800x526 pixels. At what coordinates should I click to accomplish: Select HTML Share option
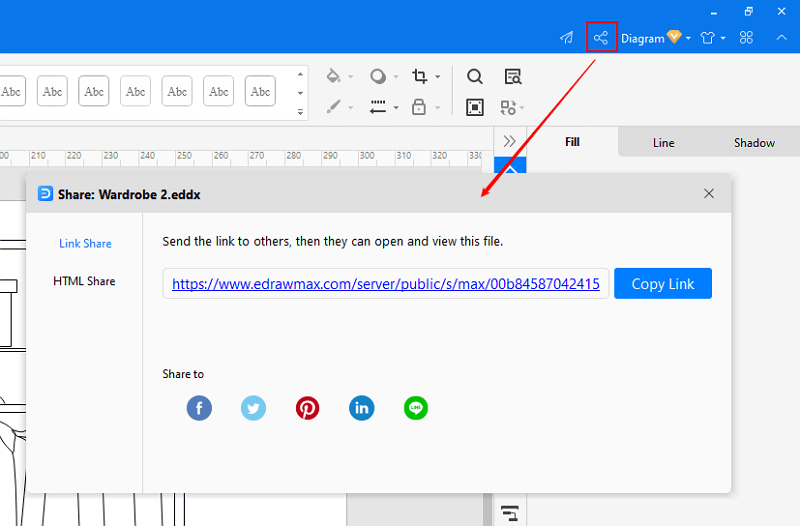click(x=84, y=281)
